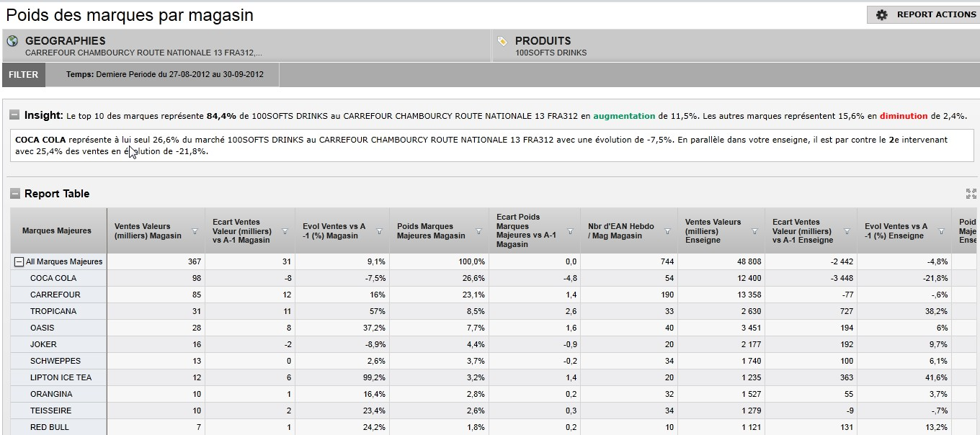Select the Temps period filter text
This screenshot has width=980, height=435.
click(x=165, y=74)
